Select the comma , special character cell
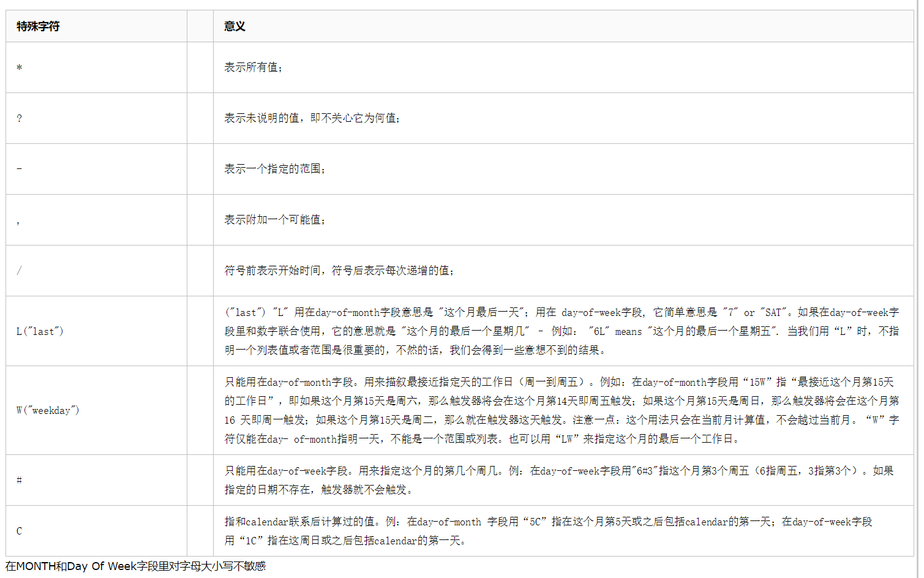The height and width of the screenshot is (578, 924). (96, 220)
